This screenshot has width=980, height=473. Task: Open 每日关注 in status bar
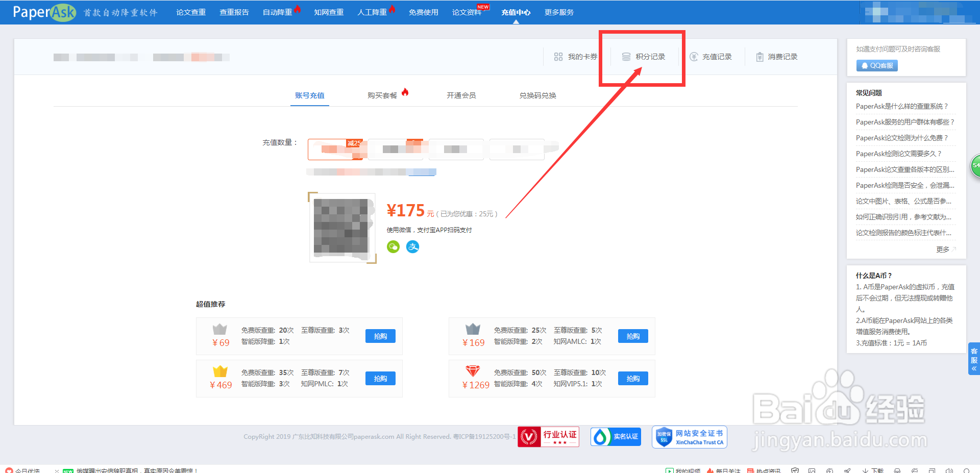coord(724,470)
